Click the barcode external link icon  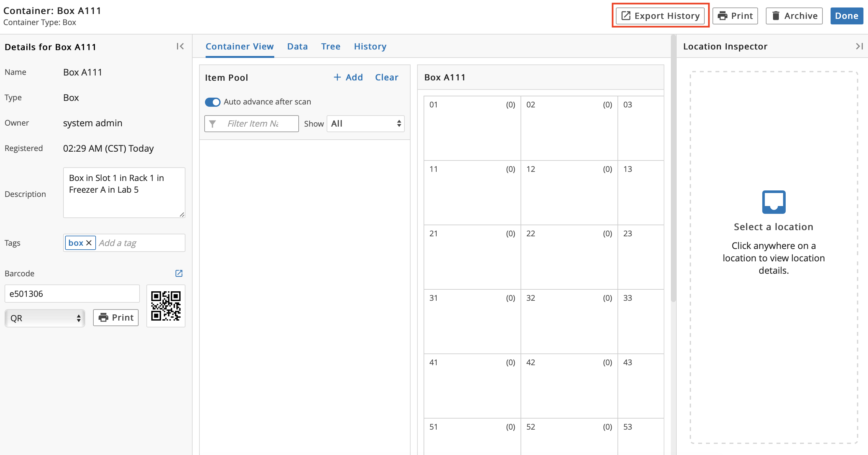point(179,273)
